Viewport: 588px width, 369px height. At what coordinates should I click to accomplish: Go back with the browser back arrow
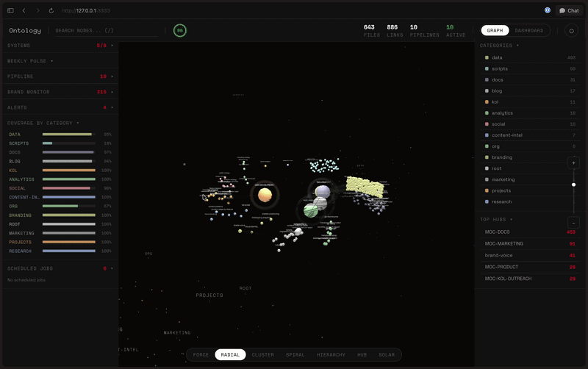coord(24,11)
